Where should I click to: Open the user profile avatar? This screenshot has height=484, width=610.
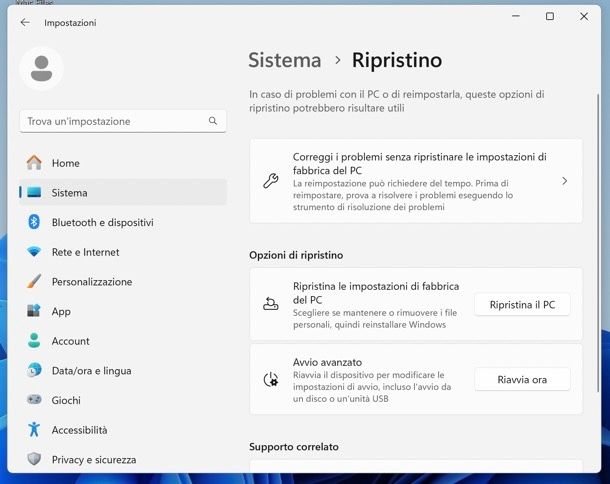tap(41, 68)
